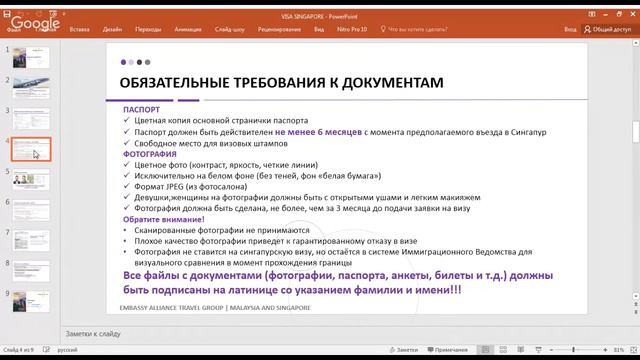Screen dimensions: 640x360
Task: Switch to the Переходы tab
Action: pyautogui.click(x=148, y=29)
